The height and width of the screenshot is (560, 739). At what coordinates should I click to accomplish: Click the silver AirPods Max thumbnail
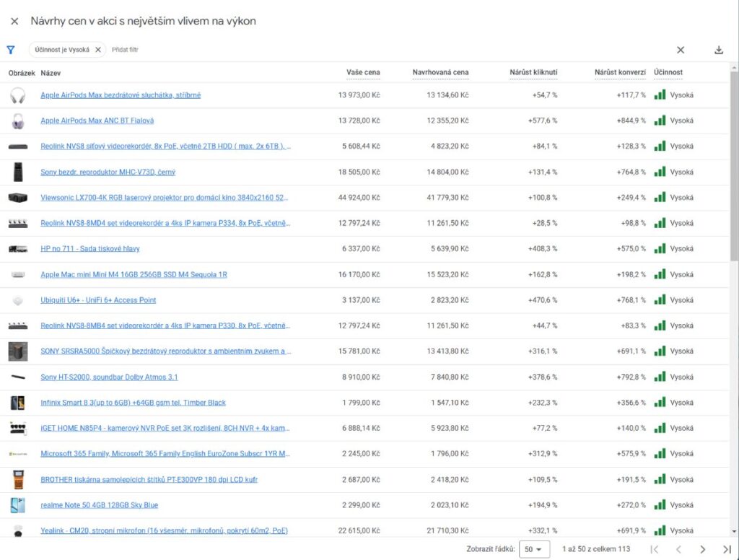coord(18,95)
